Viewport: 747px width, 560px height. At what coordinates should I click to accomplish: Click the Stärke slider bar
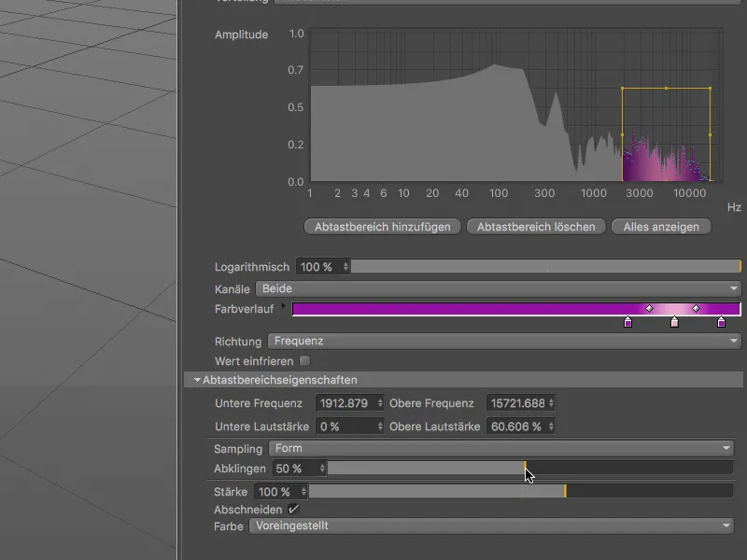coord(521,492)
